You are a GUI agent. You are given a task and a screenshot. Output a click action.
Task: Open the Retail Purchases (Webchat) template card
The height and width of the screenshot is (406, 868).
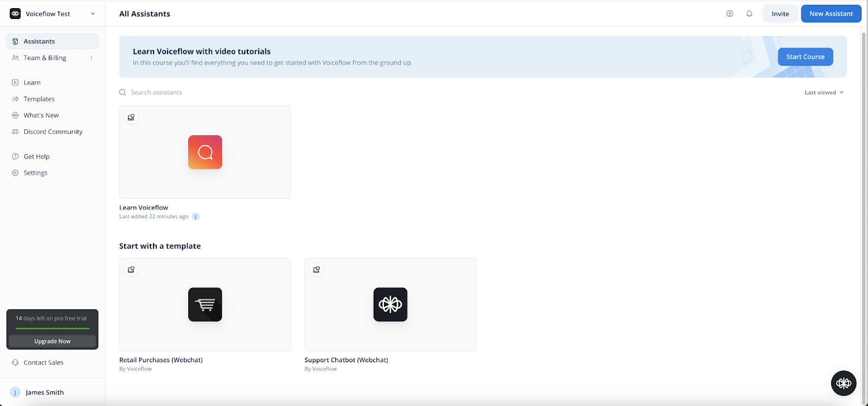[x=205, y=304]
